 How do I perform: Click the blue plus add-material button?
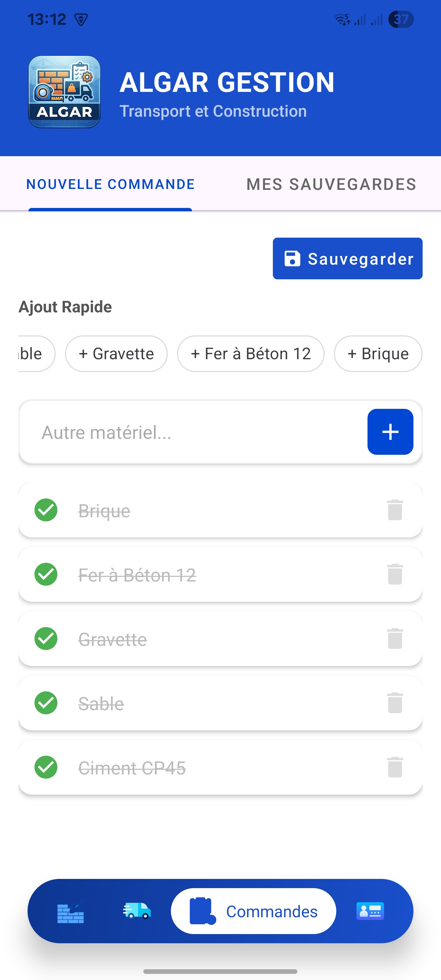pos(390,432)
